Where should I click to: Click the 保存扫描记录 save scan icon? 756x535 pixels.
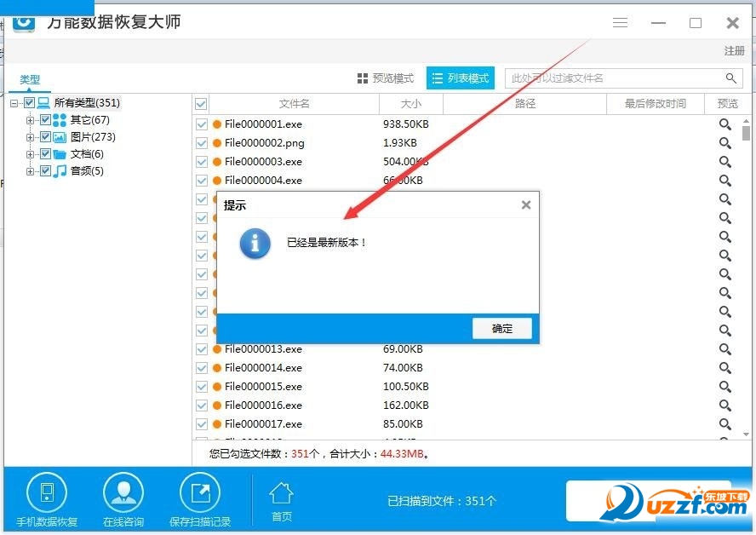click(x=199, y=492)
